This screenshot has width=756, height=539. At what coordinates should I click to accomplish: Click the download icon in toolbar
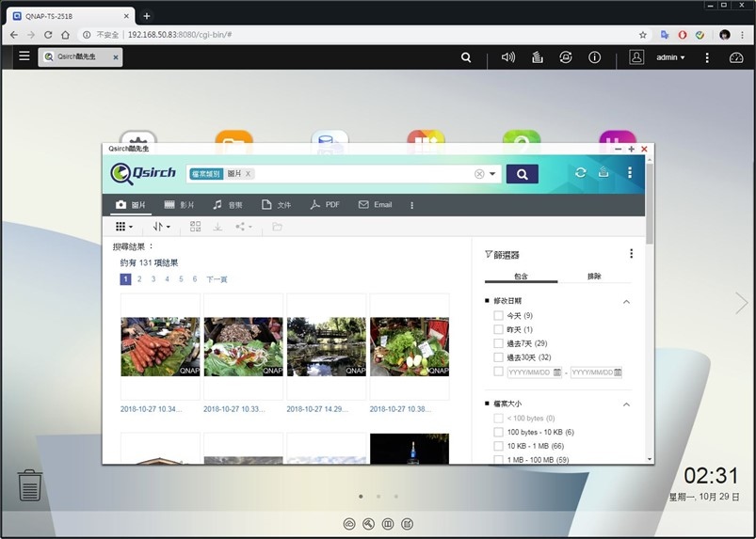[217, 227]
